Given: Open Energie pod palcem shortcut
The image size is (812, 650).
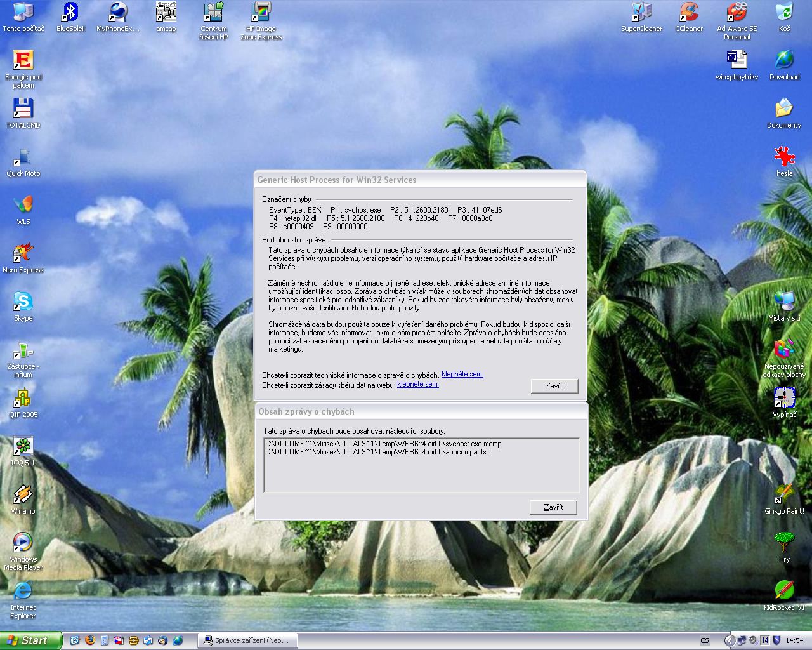Looking at the screenshot, I should pos(23,69).
